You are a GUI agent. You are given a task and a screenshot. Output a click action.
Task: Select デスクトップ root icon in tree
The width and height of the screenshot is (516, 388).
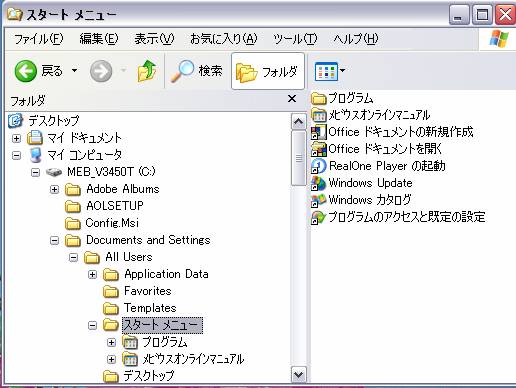tap(15, 121)
